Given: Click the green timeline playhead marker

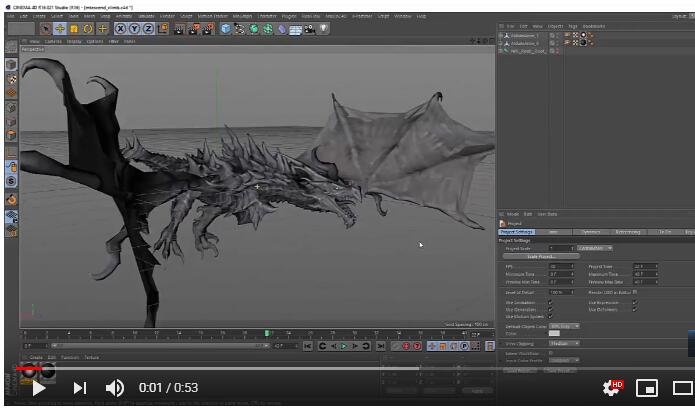Looking at the screenshot, I should tap(267, 333).
